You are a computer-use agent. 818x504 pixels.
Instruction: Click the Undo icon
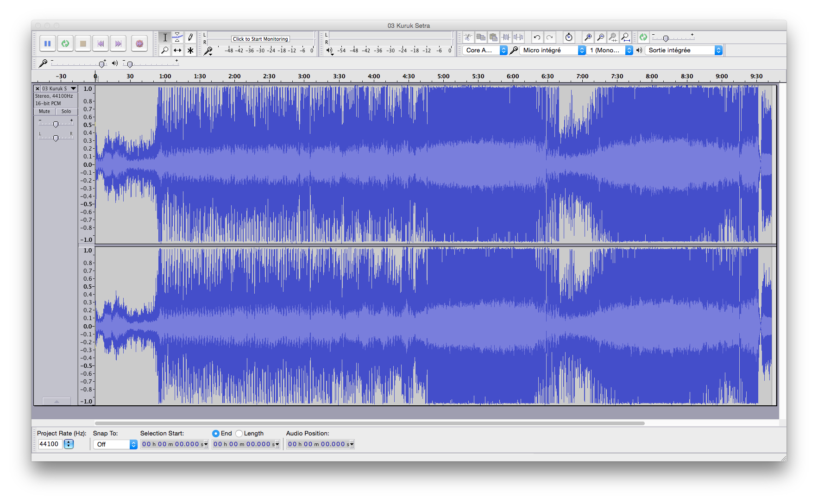coord(536,37)
